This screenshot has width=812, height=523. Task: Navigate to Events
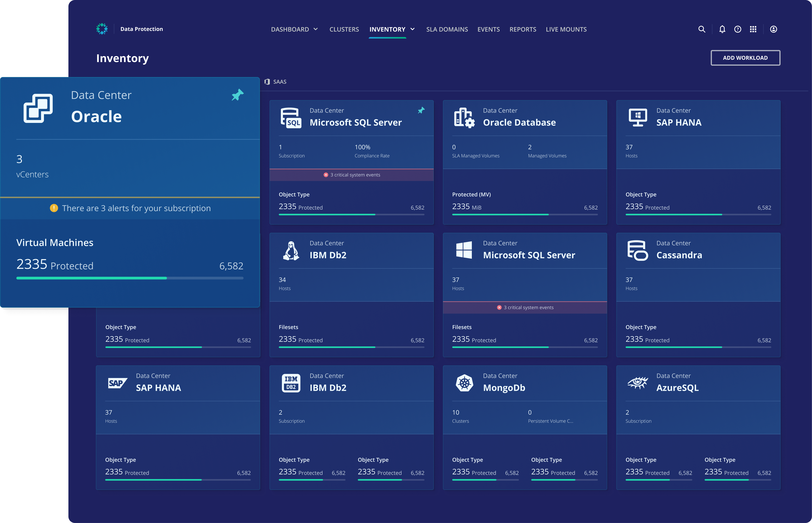click(x=488, y=29)
